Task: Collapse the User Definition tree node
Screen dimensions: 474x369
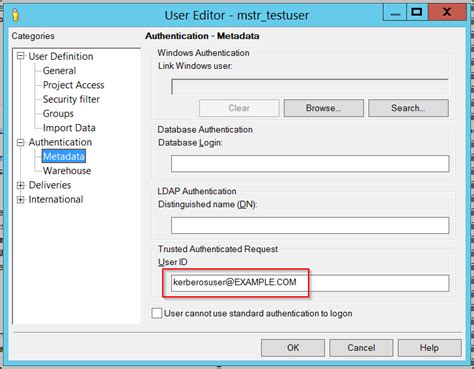Action: pos(21,56)
